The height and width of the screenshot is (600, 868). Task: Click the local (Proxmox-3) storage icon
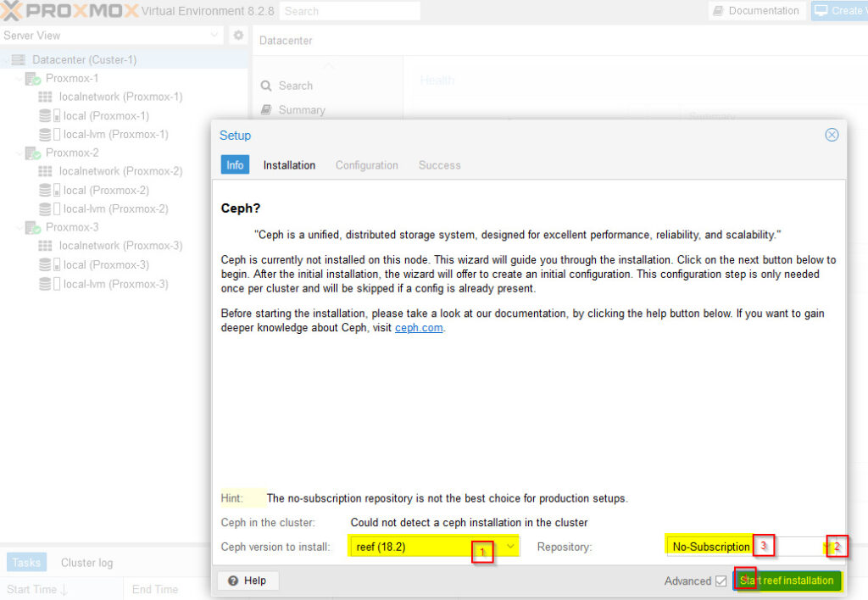pyautogui.click(x=49, y=264)
